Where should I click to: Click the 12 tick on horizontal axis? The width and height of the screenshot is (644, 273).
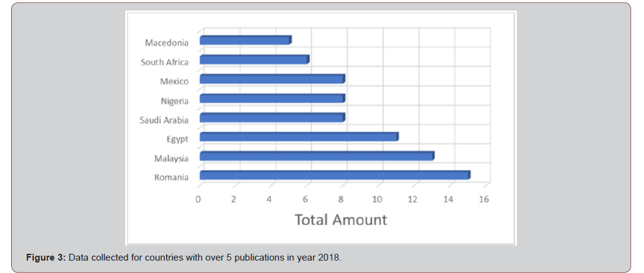tap(412, 199)
